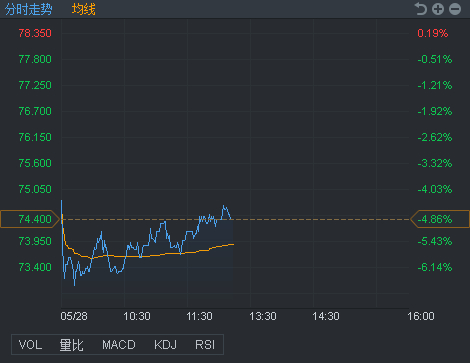Click the 73.950 price axis label
Screen dimensions: 470x363
pyautogui.click(x=35, y=241)
